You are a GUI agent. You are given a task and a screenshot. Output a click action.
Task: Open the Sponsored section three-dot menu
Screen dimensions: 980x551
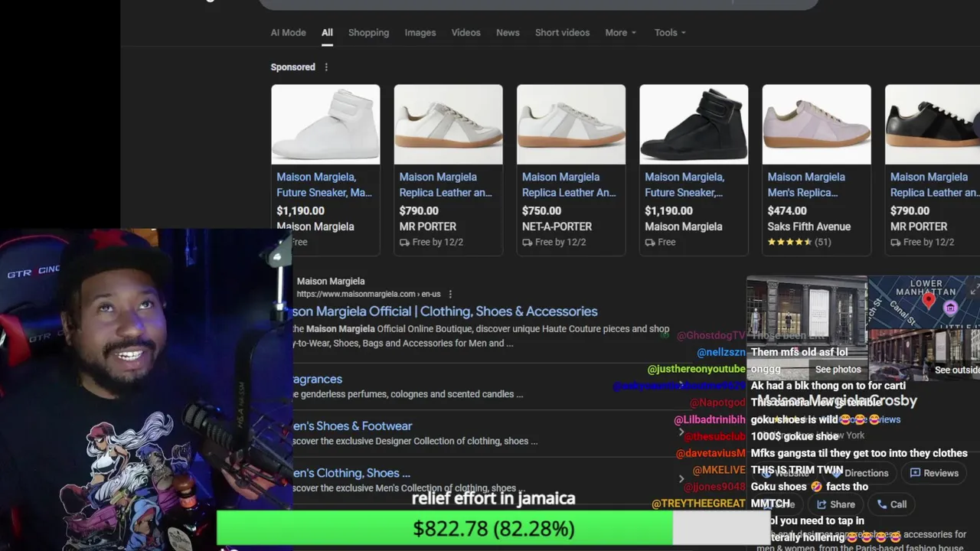[x=326, y=67]
